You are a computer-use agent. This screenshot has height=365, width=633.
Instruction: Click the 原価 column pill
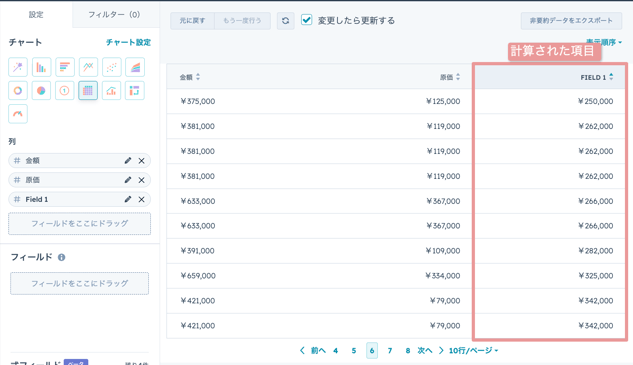point(80,180)
